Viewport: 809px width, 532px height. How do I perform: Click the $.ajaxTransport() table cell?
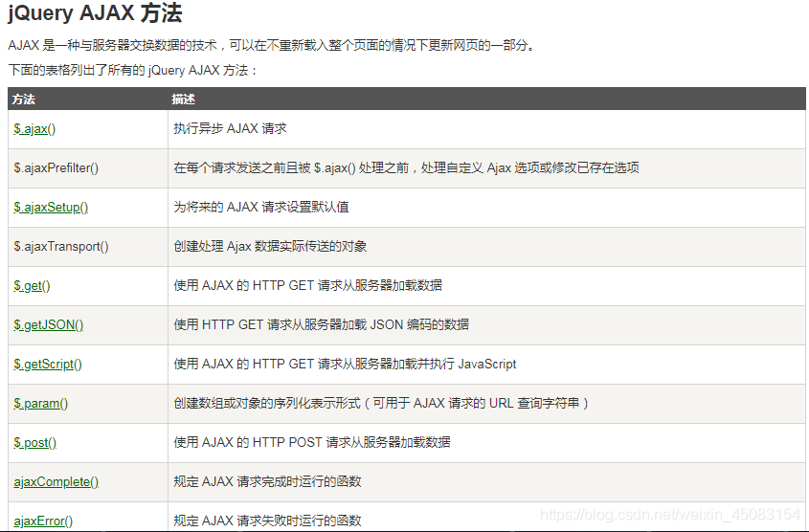tap(88, 247)
